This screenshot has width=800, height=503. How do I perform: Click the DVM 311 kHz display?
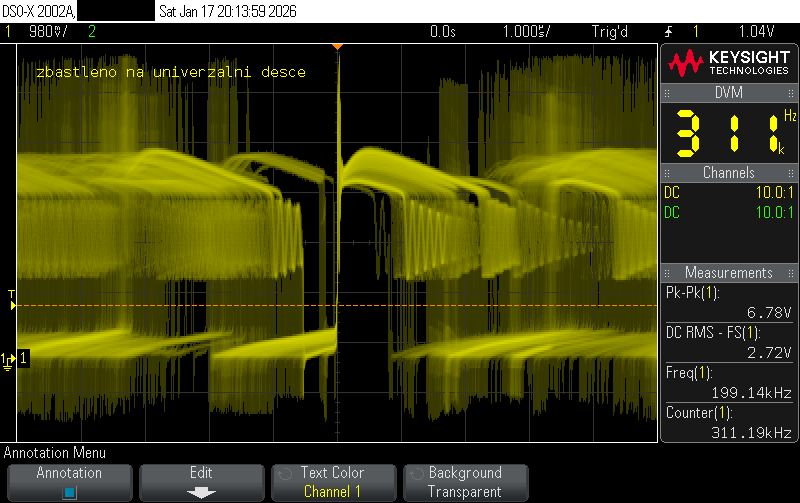pyautogui.click(x=728, y=133)
